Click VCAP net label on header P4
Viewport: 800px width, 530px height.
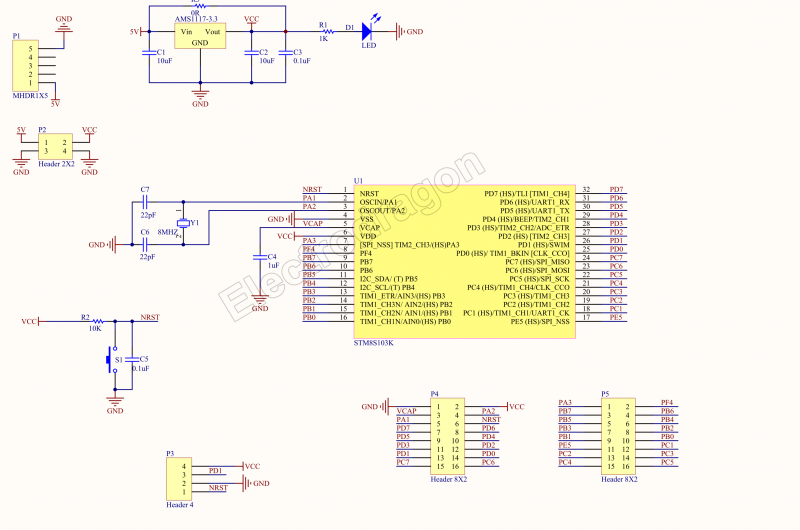point(407,411)
